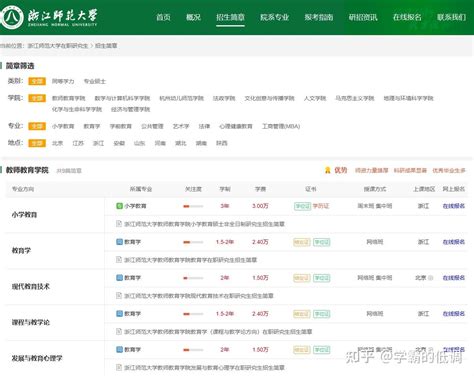The image size is (474, 376).
Task: Open the document icon under 小学教育 row
Action: coord(119,223)
